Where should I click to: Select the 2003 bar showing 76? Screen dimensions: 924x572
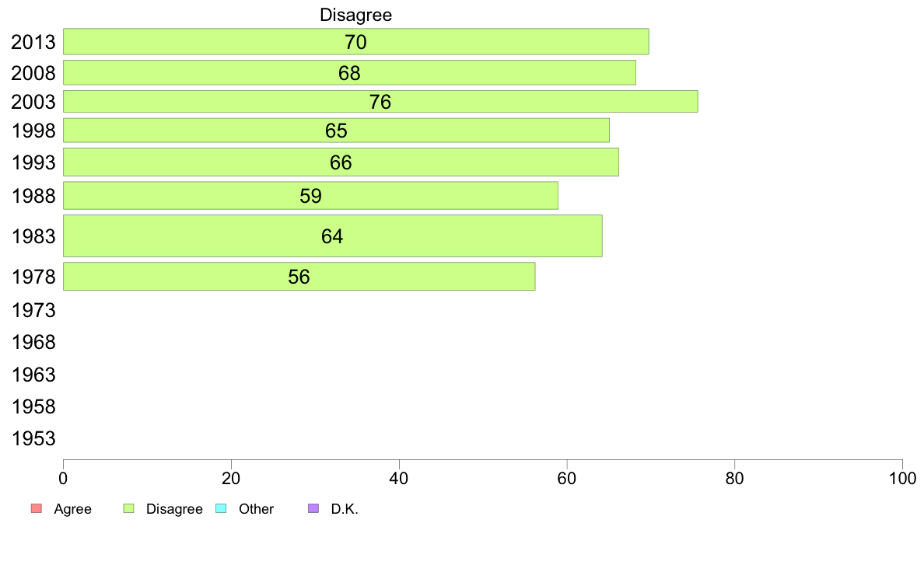click(x=380, y=101)
